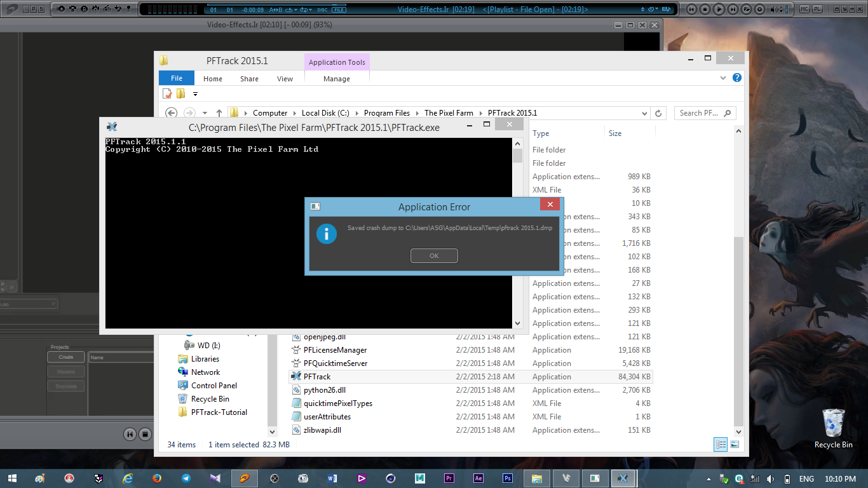Click Computer in the address breadcrumb
This screenshot has width=868, height=488.
270,113
